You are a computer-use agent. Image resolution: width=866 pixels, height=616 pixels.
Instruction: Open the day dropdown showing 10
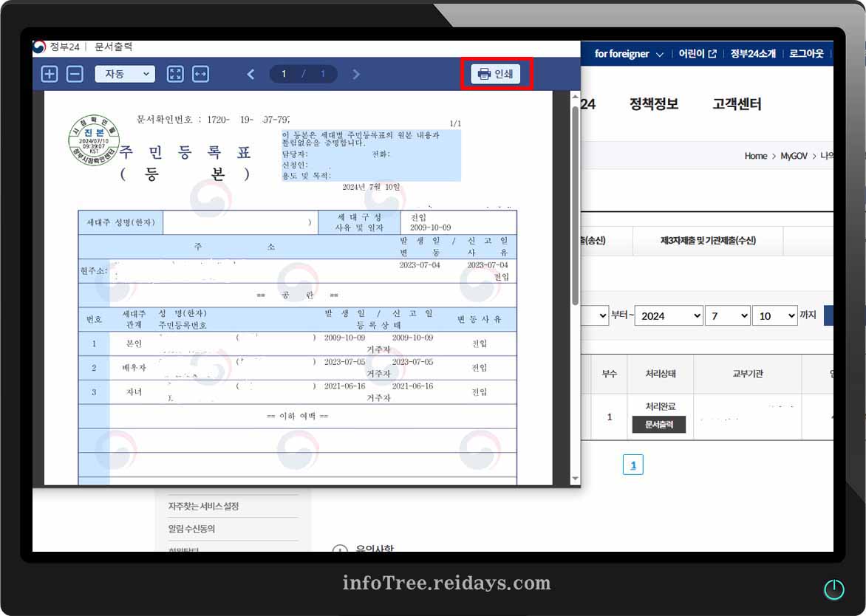pyautogui.click(x=774, y=315)
